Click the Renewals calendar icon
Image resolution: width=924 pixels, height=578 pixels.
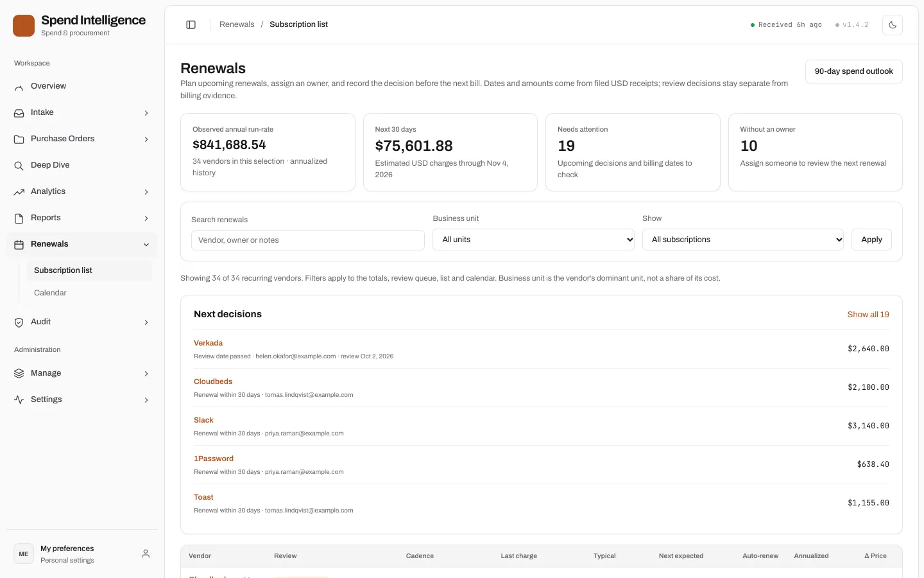click(19, 245)
